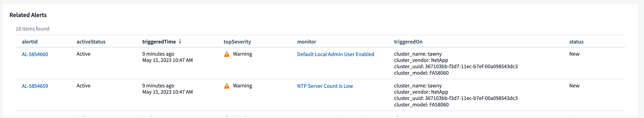Sort by alertId column header

pyautogui.click(x=30, y=42)
